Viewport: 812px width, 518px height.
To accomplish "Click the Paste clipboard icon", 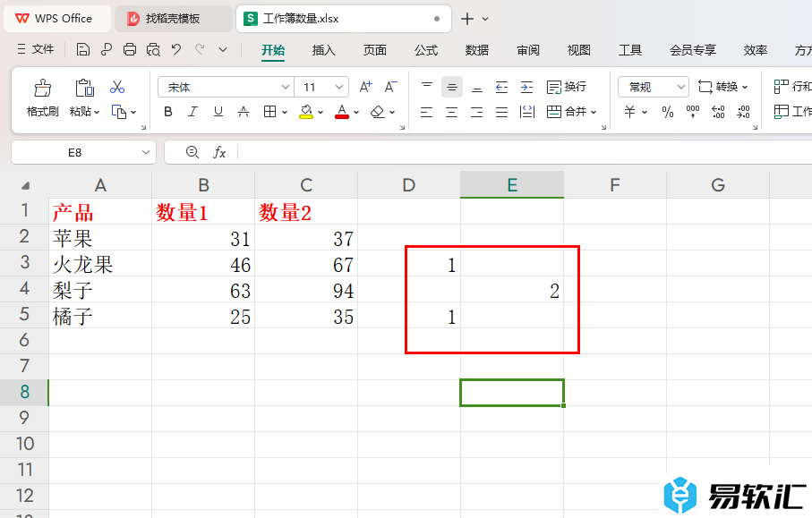I will pyautogui.click(x=84, y=88).
